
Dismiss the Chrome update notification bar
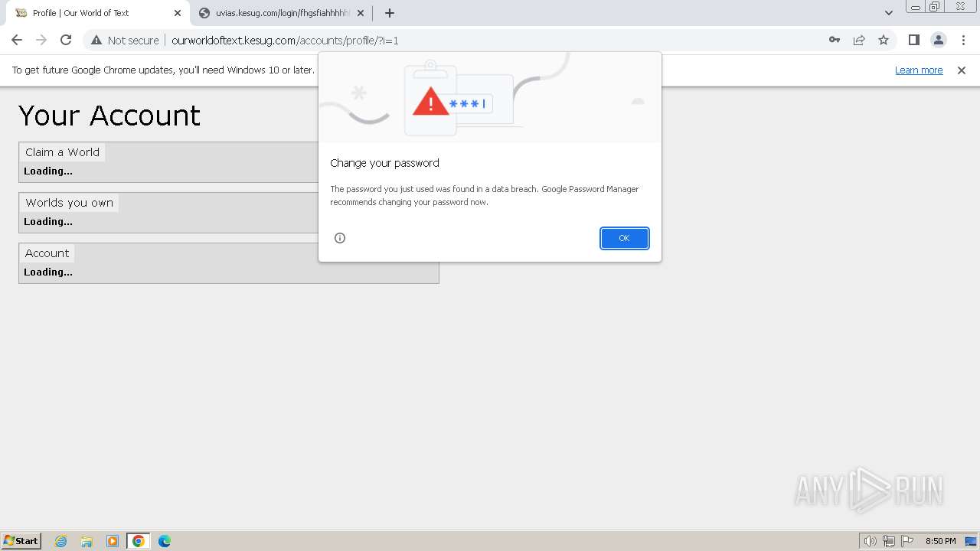pyautogui.click(x=962, y=70)
